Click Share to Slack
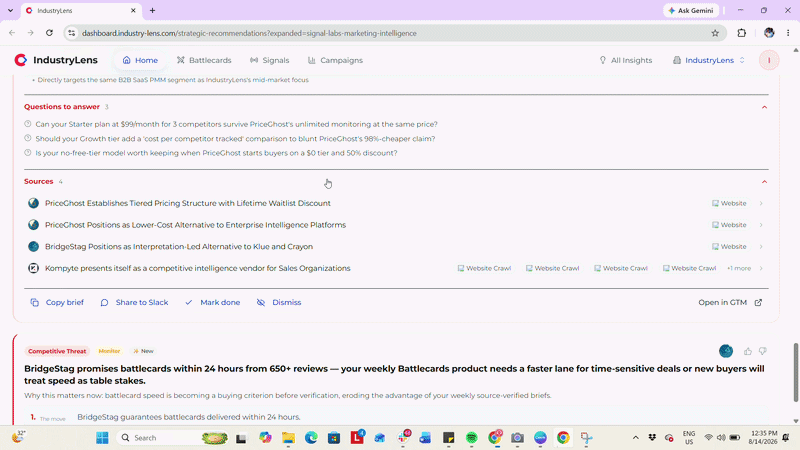The width and height of the screenshot is (800, 450). (x=134, y=303)
